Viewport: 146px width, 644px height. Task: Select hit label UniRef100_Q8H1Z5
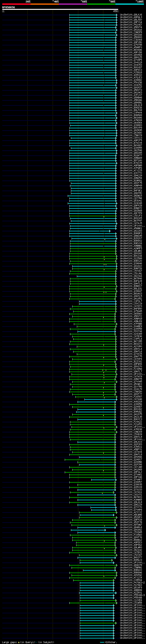pos(131,58)
